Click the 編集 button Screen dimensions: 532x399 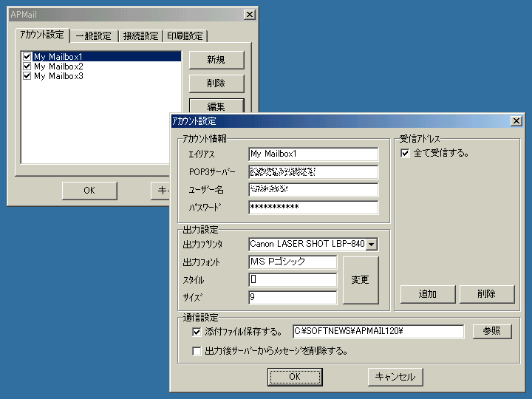click(x=216, y=106)
